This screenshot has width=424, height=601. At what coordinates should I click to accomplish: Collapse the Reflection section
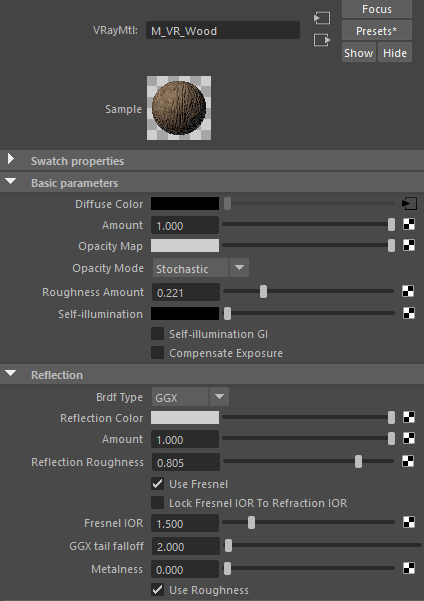coord(11,373)
